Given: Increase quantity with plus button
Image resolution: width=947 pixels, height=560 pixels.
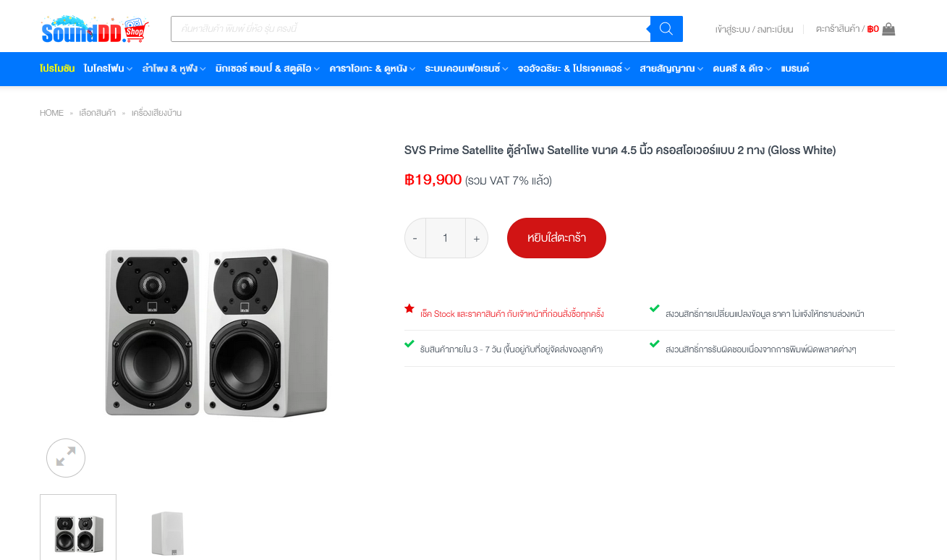Looking at the screenshot, I should 477,238.
